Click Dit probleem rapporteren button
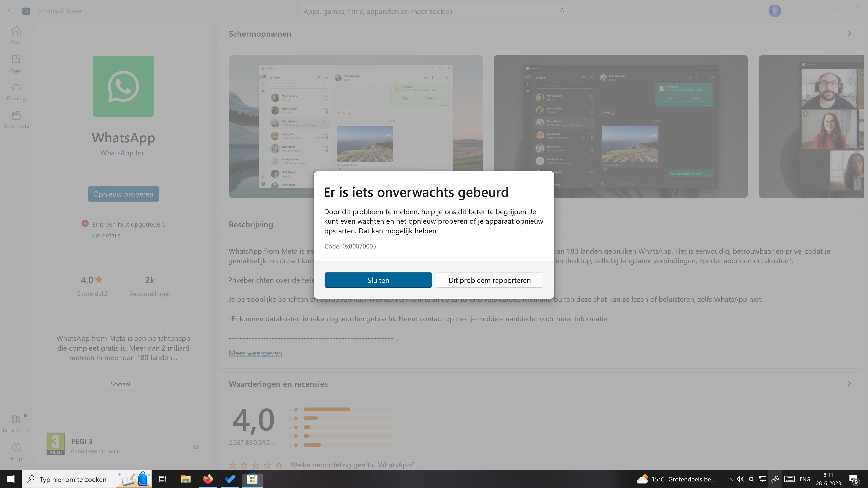This screenshot has width=868, height=488. (489, 280)
